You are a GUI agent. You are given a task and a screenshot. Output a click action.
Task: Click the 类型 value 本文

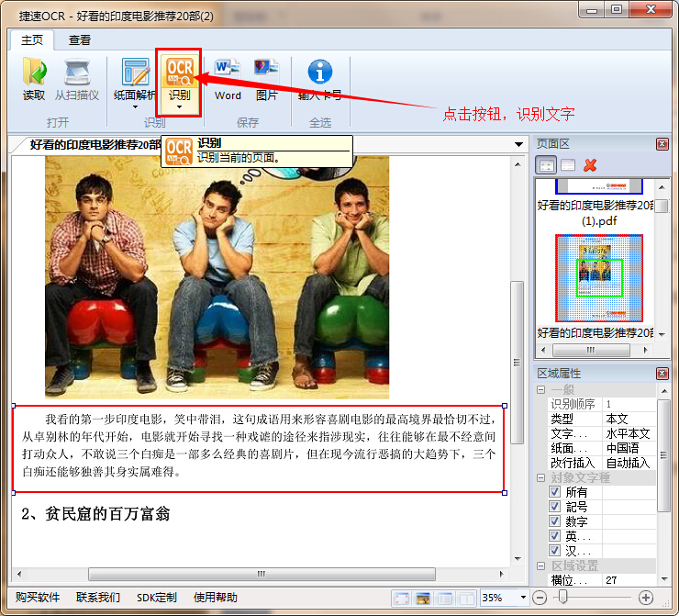[629, 419]
